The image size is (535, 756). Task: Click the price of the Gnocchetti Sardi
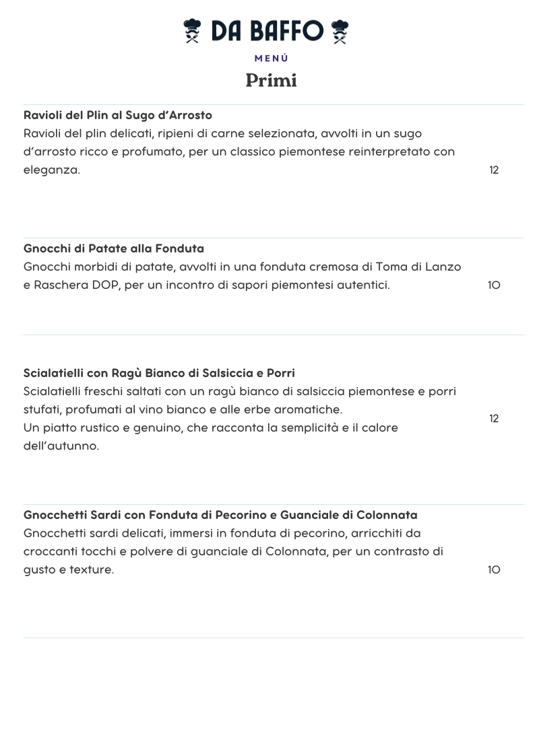(494, 570)
